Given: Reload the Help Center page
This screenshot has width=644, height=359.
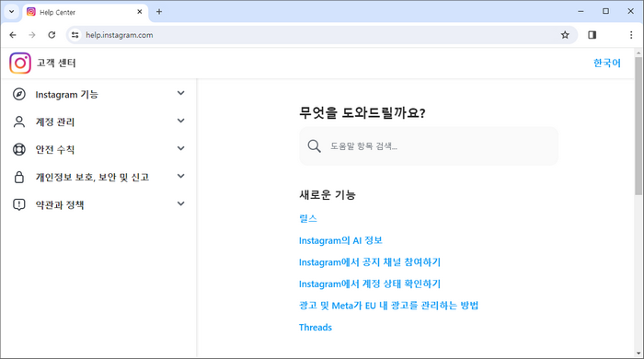Looking at the screenshot, I should point(52,35).
